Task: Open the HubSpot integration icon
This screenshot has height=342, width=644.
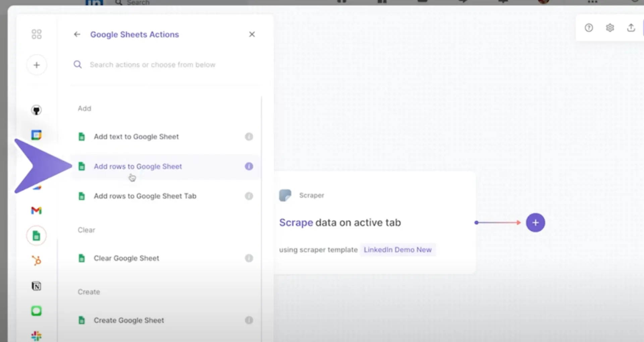Action: [x=36, y=261]
